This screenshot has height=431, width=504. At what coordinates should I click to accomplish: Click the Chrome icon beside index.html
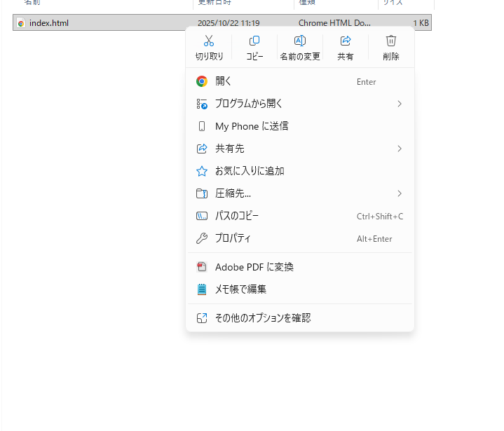(21, 23)
